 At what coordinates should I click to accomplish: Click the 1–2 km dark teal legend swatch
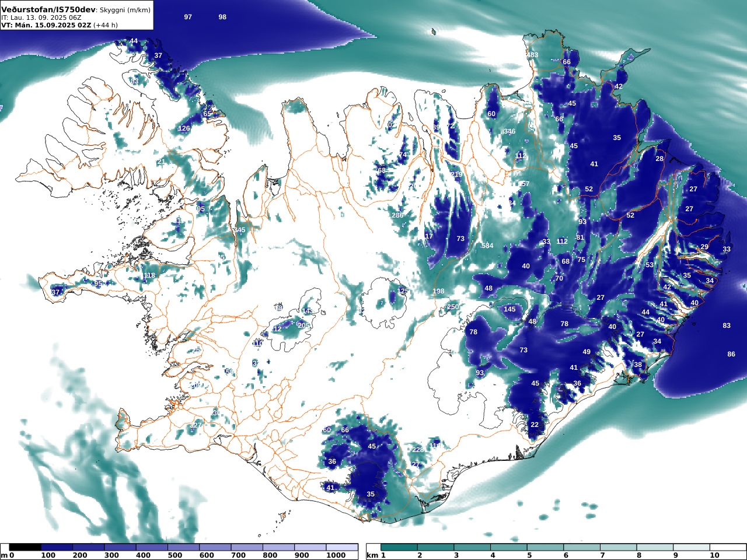(x=399, y=547)
